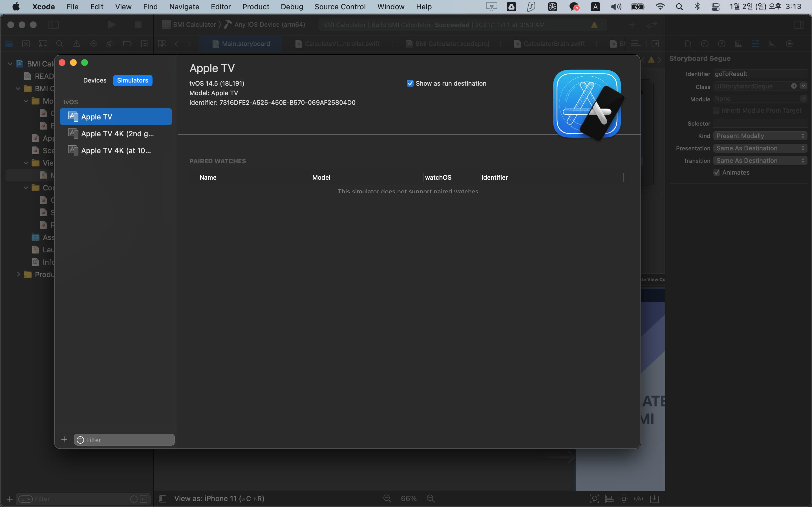Image resolution: width=812 pixels, height=507 pixels.
Task: Click the Simulators tab button
Action: (133, 81)
